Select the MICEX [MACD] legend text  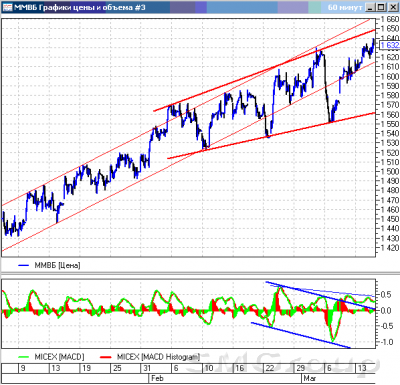point(59,357)
